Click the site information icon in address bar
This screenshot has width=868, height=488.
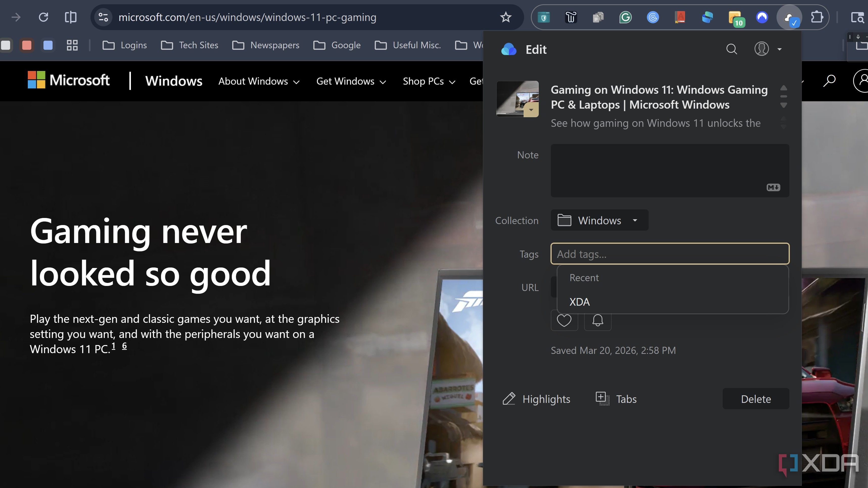103,17
